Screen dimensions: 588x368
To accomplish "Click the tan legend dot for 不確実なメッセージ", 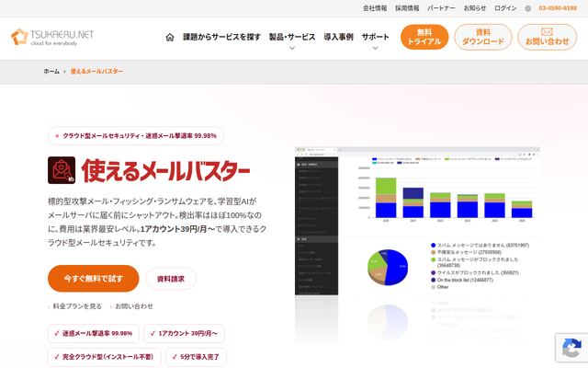I will tap(433, 252).
